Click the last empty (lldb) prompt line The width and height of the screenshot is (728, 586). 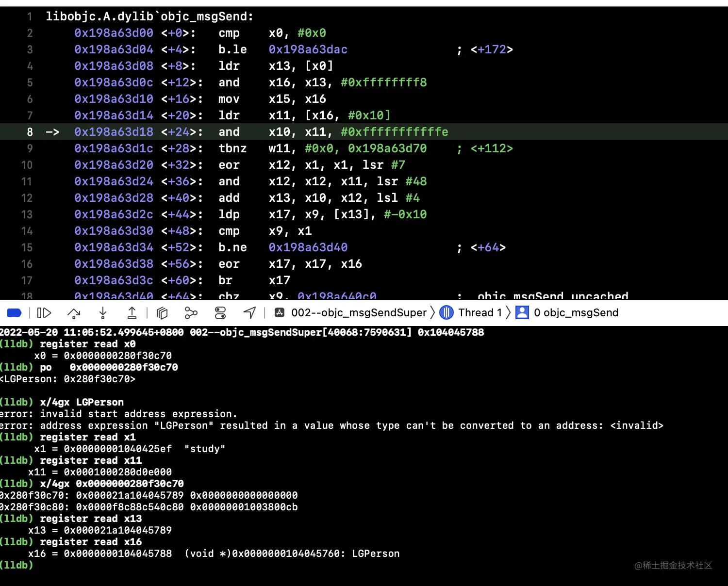[17, 565]
